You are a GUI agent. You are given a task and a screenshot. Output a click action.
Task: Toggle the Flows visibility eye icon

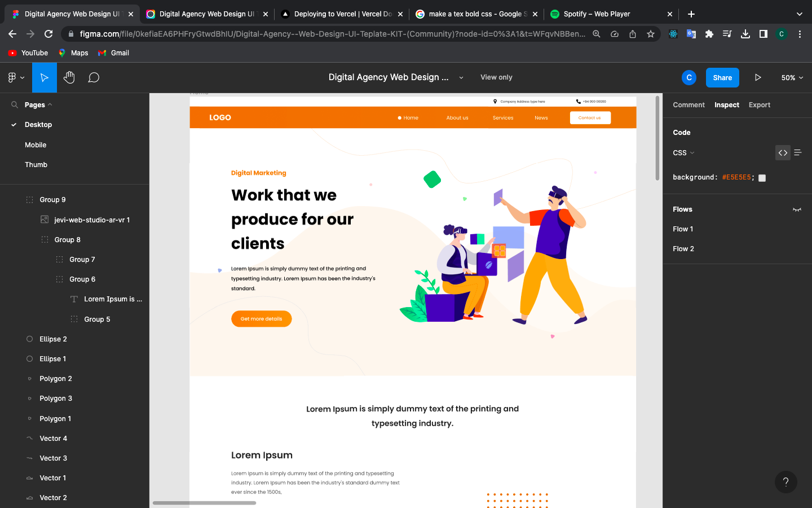(x=797, y=209)
